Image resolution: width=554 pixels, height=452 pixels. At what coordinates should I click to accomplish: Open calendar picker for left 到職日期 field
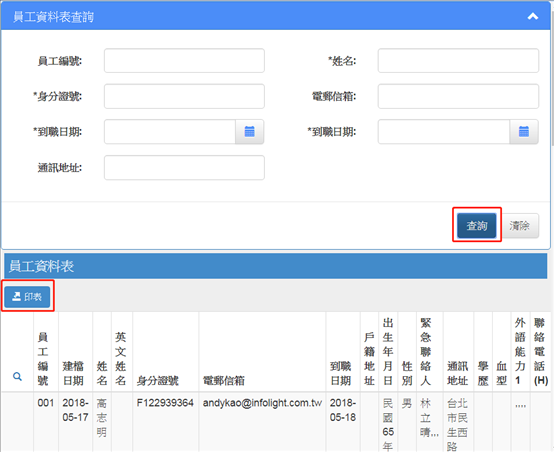[249, 132]
